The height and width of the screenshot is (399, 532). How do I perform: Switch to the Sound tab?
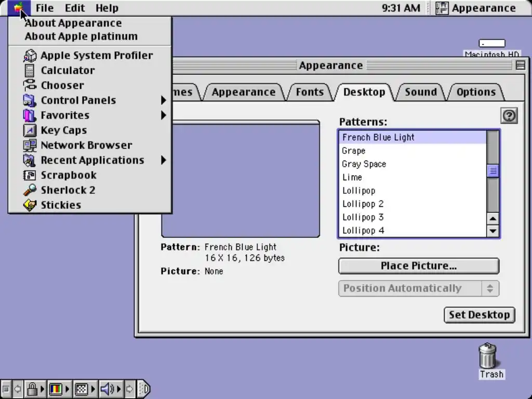tap(421, 92)
